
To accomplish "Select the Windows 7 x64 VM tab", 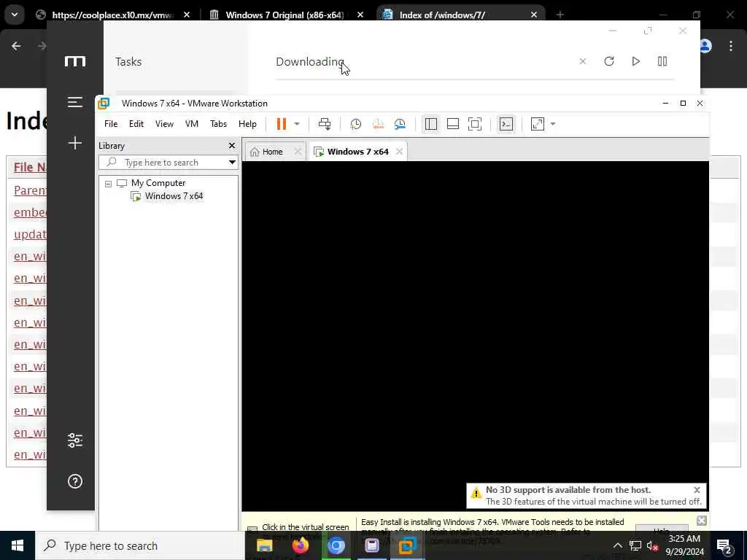I will pyautogui.click(x=352, y=152).
